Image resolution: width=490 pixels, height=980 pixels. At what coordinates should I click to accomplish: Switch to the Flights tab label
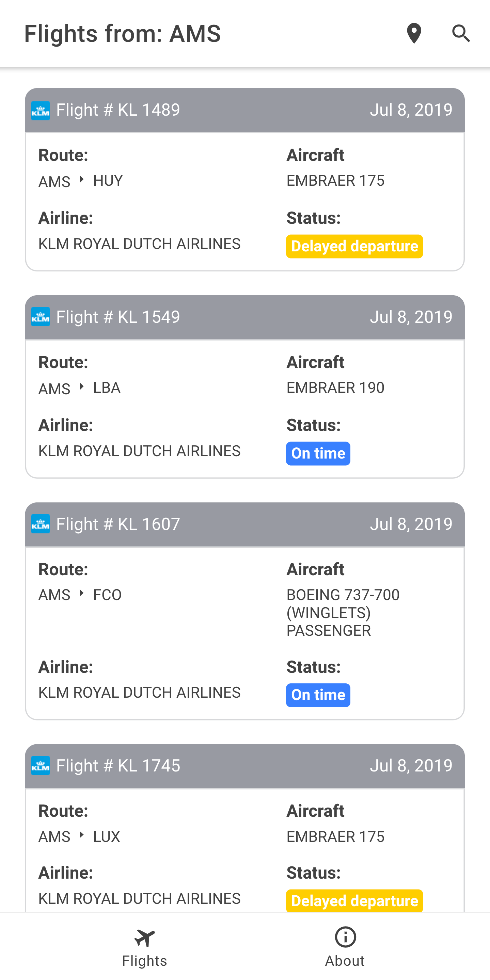point(145,961)
